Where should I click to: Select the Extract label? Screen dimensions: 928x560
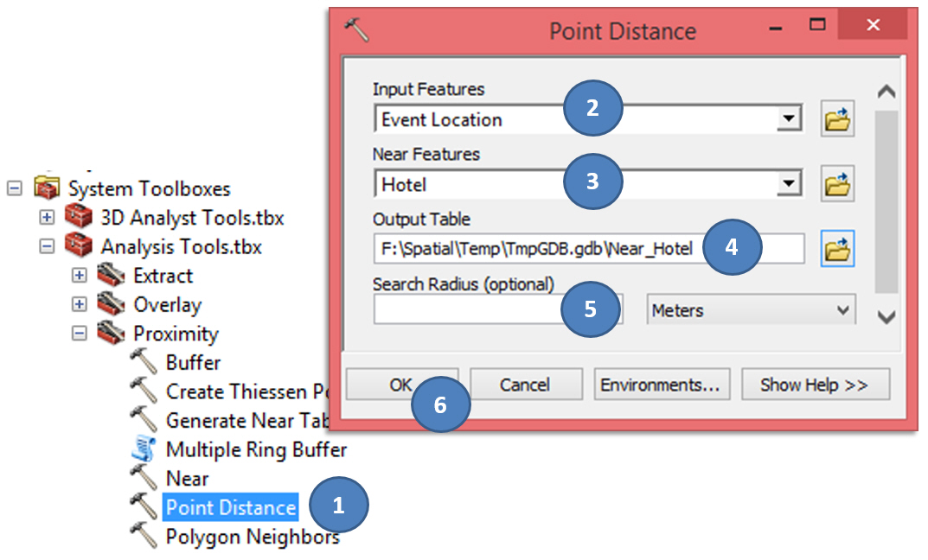[x=163, y=276]
